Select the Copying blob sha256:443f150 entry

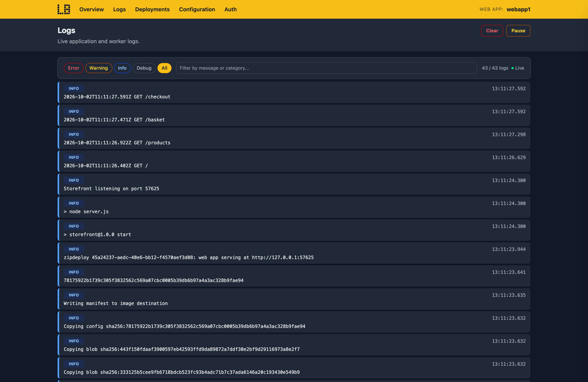click(294, 345)
